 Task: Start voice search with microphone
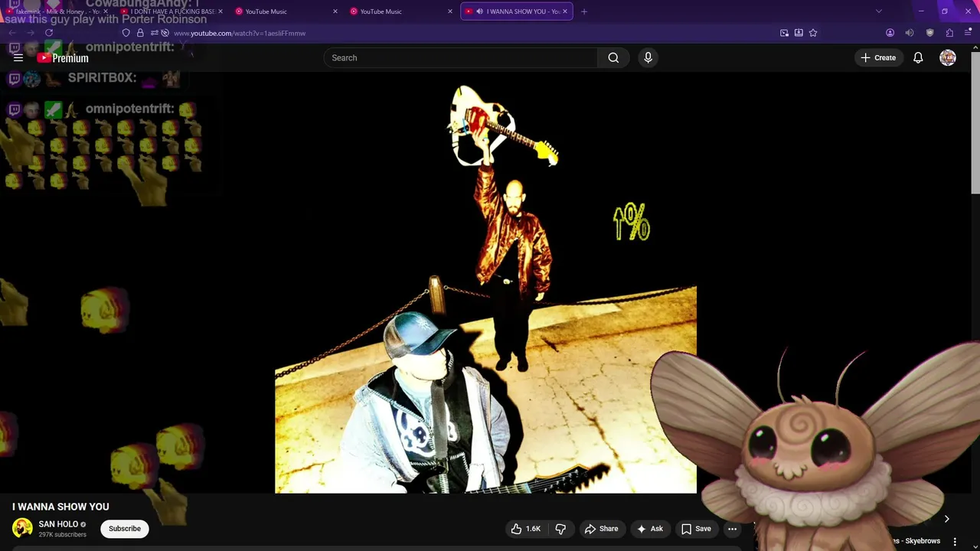648,57
